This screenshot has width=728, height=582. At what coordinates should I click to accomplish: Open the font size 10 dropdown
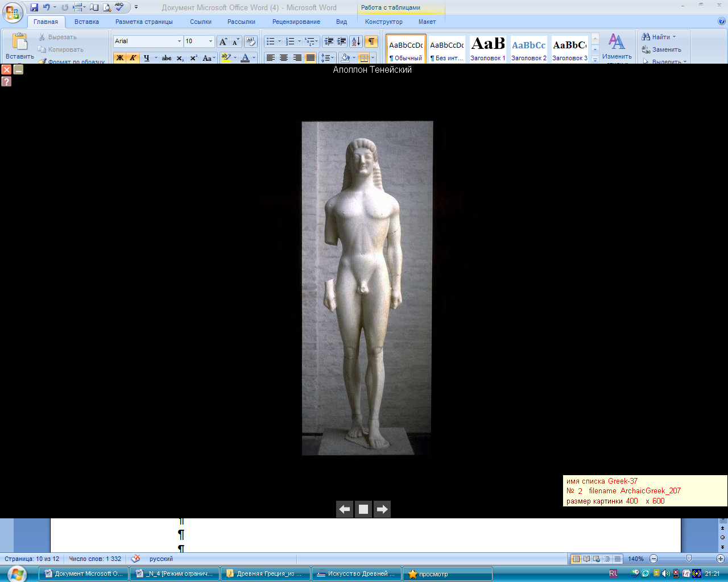point(210,41)
